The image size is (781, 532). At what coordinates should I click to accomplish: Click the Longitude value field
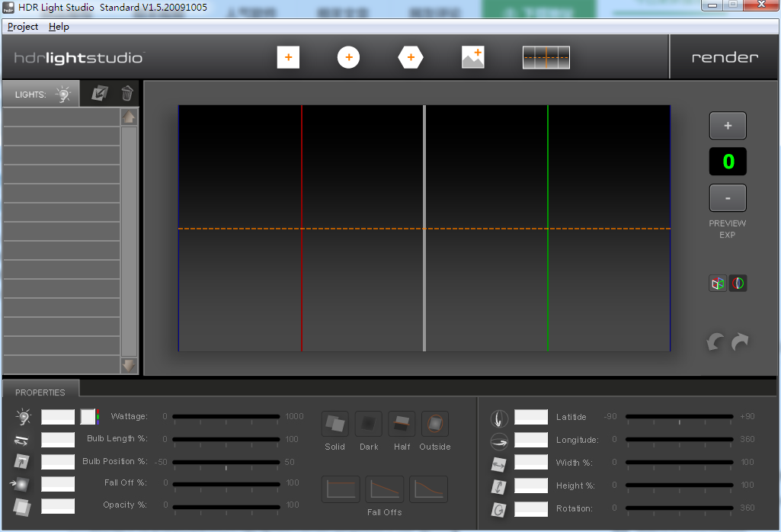531,440
